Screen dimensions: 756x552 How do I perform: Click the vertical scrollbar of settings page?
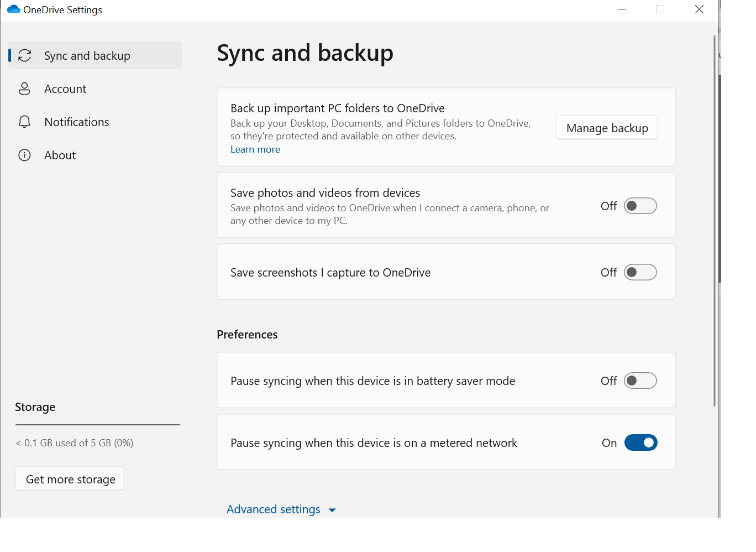715,221
